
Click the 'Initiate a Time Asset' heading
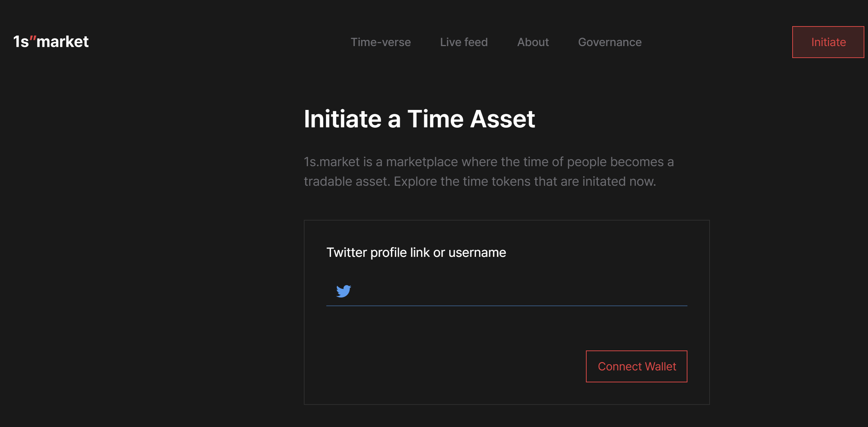tap(419, 119)
